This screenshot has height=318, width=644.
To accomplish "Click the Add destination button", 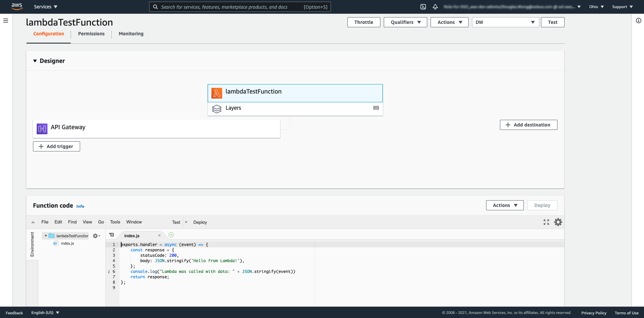I will tap(528, 125).
